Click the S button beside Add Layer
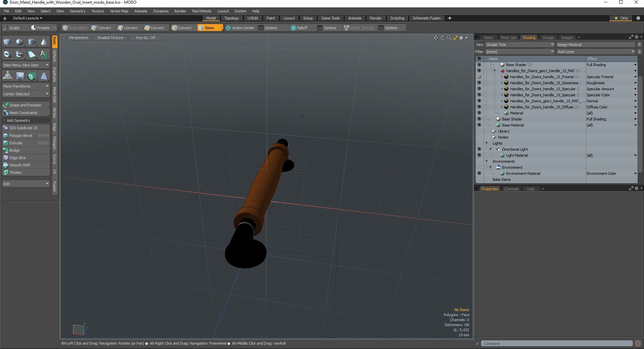644x349 pixels. coord(640,52)
